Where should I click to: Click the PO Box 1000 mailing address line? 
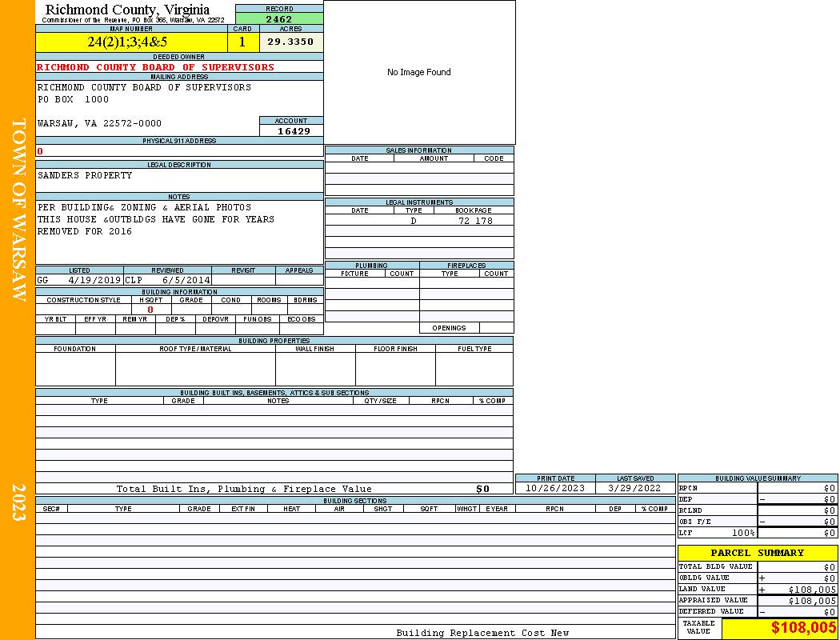(73, 100)
